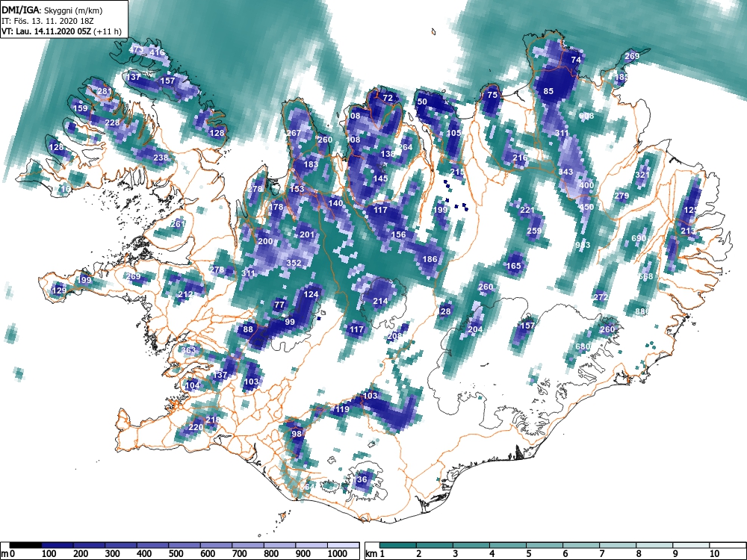Screen dimensions: 747x560
Task: Click the visibility value 153 on the map
Action: click(x=297, y=189)
